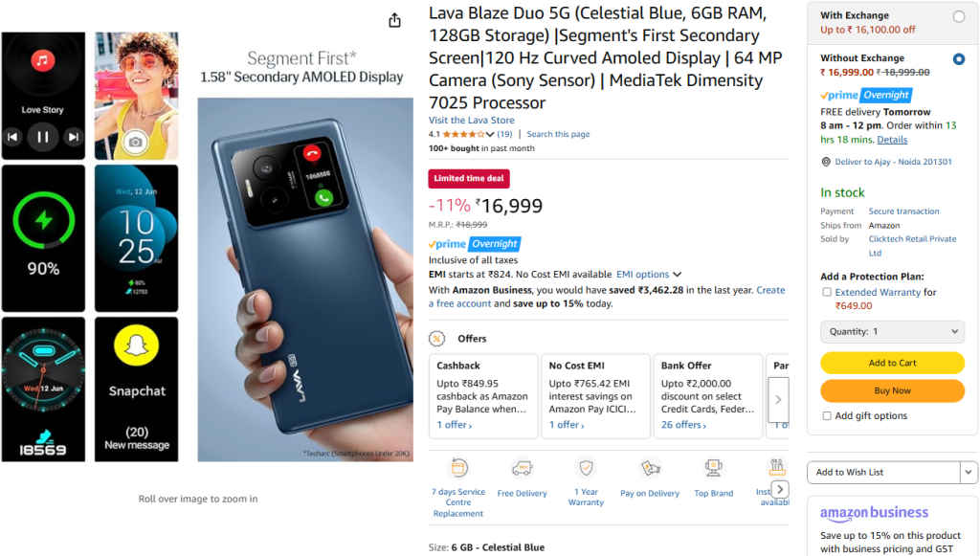Expand the EMI options chevron
The image size is (980, 556).
tap(679, 274)
